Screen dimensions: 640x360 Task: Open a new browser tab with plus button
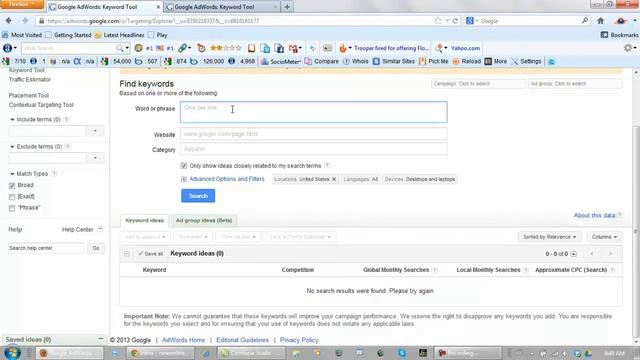click(287, 7)
